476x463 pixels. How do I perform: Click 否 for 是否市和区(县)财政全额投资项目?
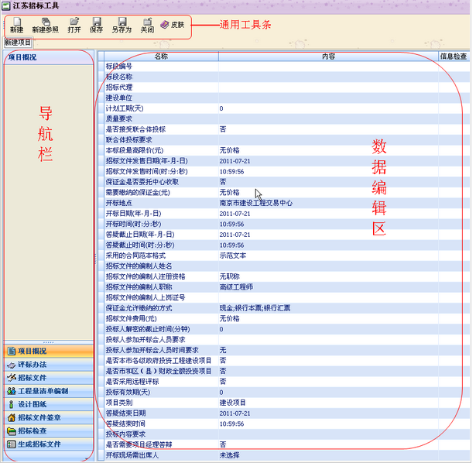[223, 372]
